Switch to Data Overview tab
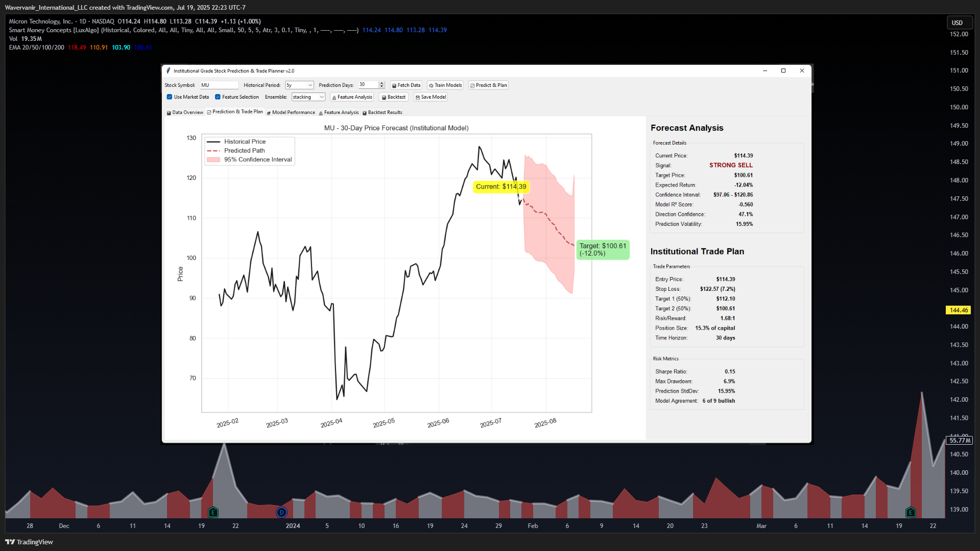The image size is (980, 551). click(x=185, y=112)
